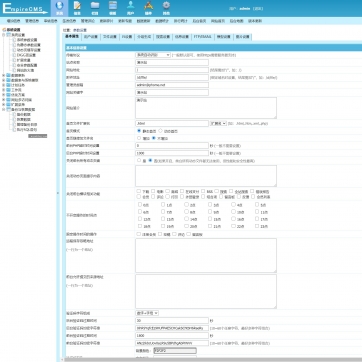This screenshot has height=362, width=362.
Task: Open the Template layout icon in header
Action: tap(113, 7)
